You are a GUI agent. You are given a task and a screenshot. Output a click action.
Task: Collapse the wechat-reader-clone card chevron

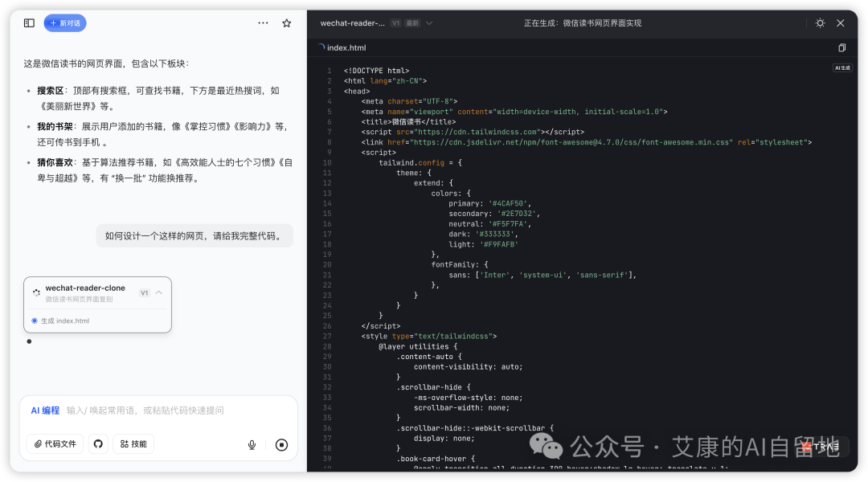coord(159,292)
